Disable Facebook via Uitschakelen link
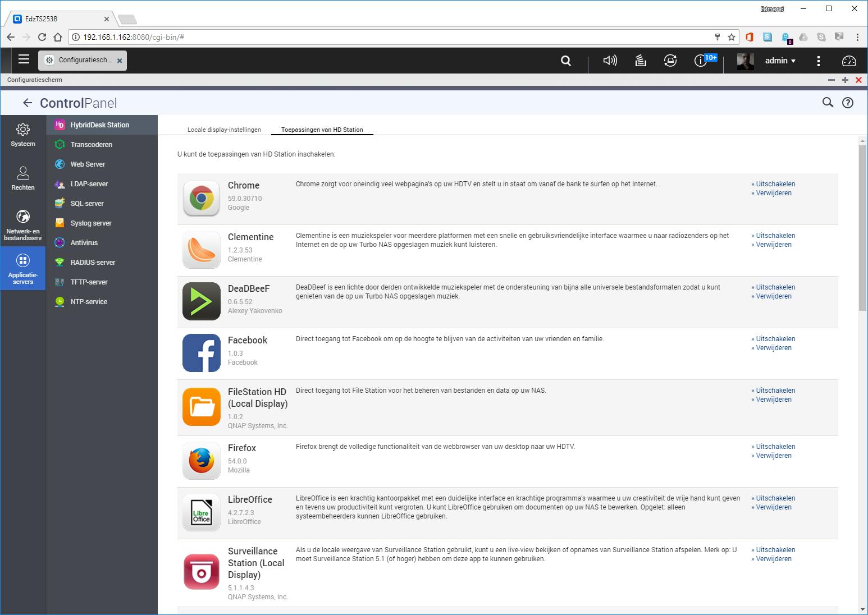Viewport: 868px width, 615px height. pos(773,339)
